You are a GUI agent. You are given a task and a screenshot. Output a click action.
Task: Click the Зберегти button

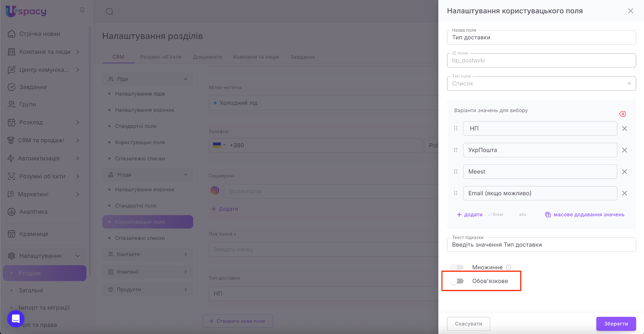616,324
